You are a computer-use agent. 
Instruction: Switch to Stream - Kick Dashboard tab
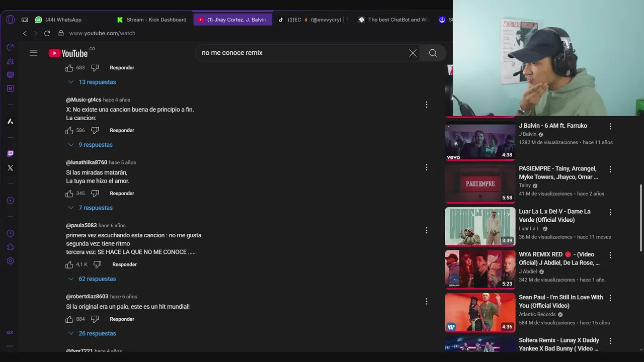pyautogui.click(x=152, y=20)
